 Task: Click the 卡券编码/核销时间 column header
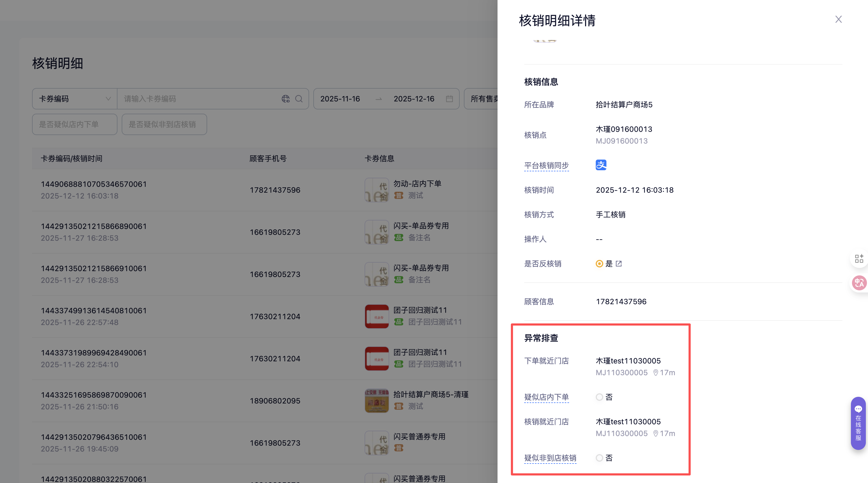coord(72,159)
